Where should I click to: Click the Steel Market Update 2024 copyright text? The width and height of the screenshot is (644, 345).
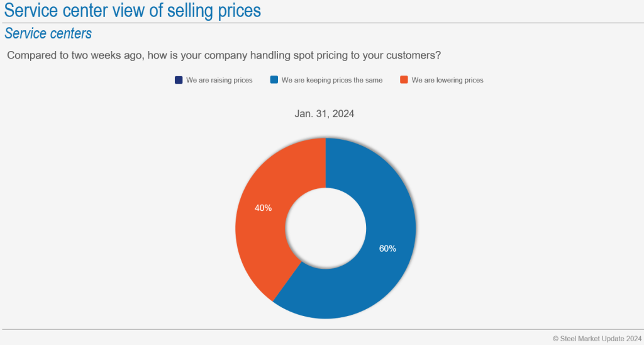point(595,338)
